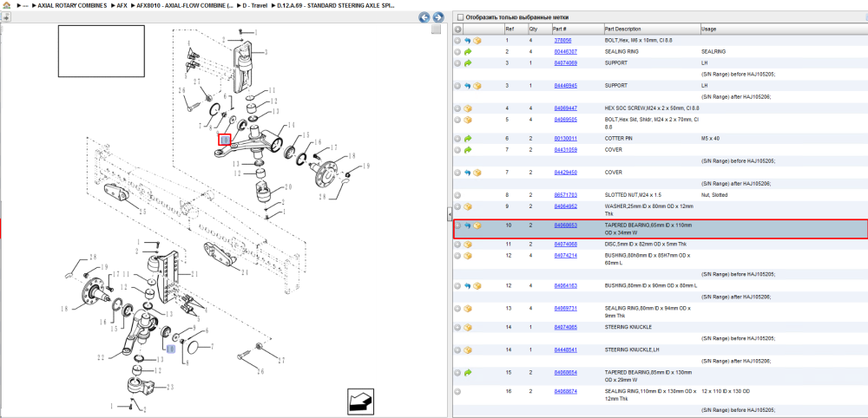Sort by the Qty column header

click(533, 29)
